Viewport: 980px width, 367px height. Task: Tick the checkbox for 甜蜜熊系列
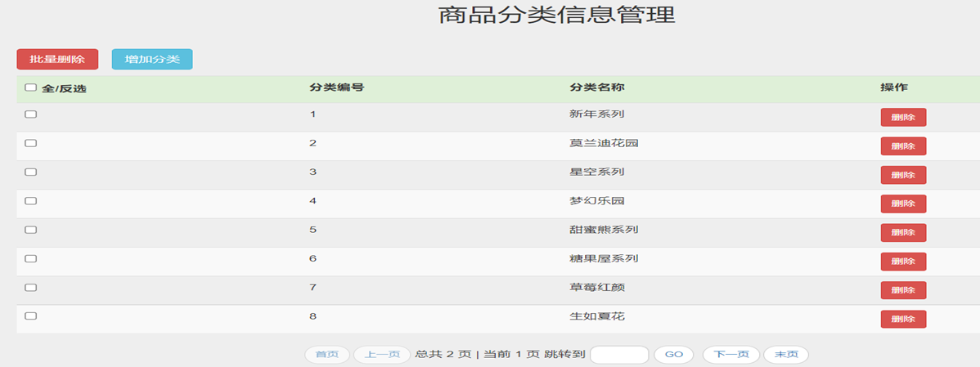pos(30,229)
